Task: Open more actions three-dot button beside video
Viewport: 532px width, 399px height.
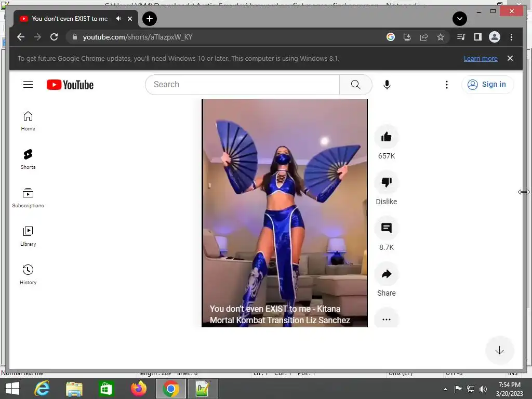Action: click(x=386, y=319)
